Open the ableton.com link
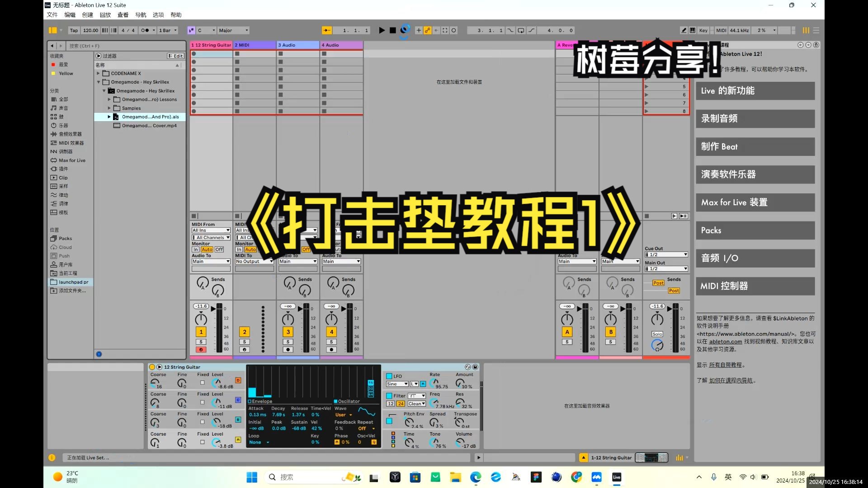868x488 pixels. (726, 342)
